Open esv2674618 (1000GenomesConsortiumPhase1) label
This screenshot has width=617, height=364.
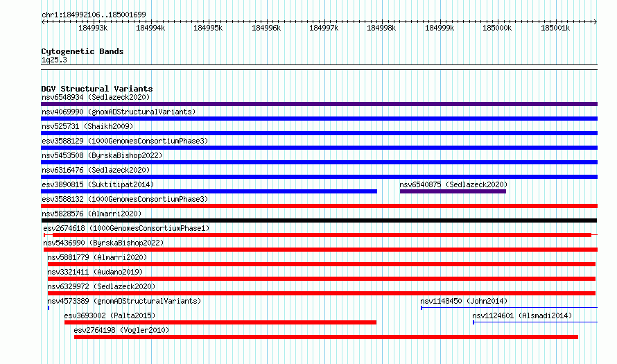tap(126, 228)
